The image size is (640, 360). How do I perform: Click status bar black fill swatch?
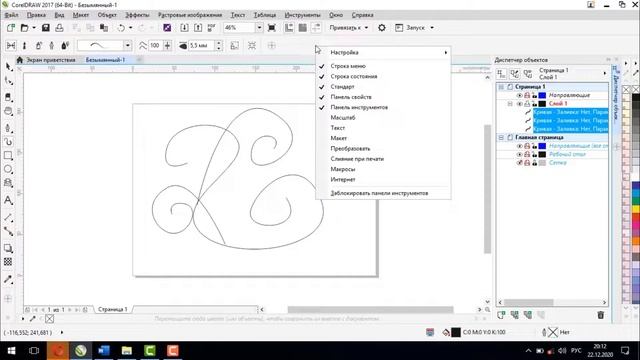[x=456, y=332]
